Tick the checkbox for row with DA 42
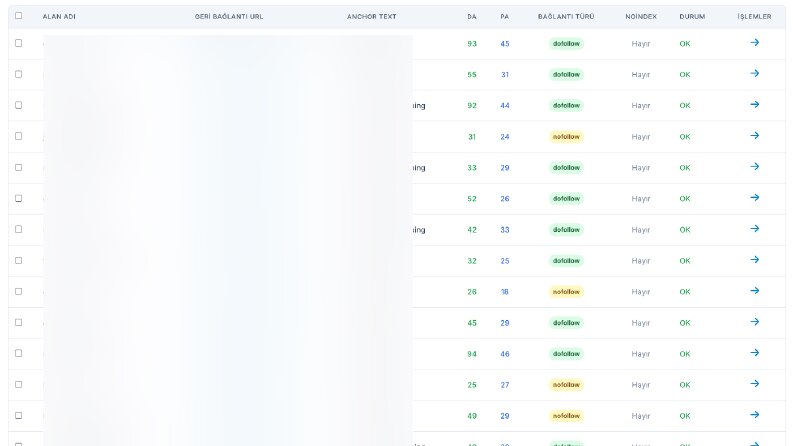 (19, 229)
